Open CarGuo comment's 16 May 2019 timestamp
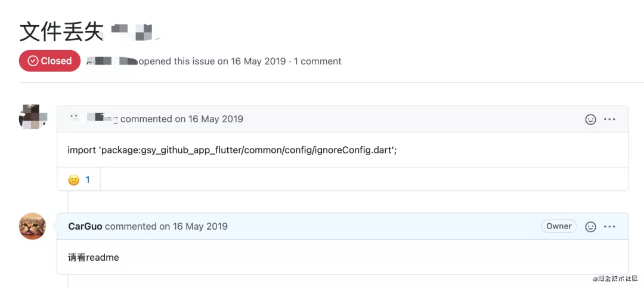 (x=200, y=227)
